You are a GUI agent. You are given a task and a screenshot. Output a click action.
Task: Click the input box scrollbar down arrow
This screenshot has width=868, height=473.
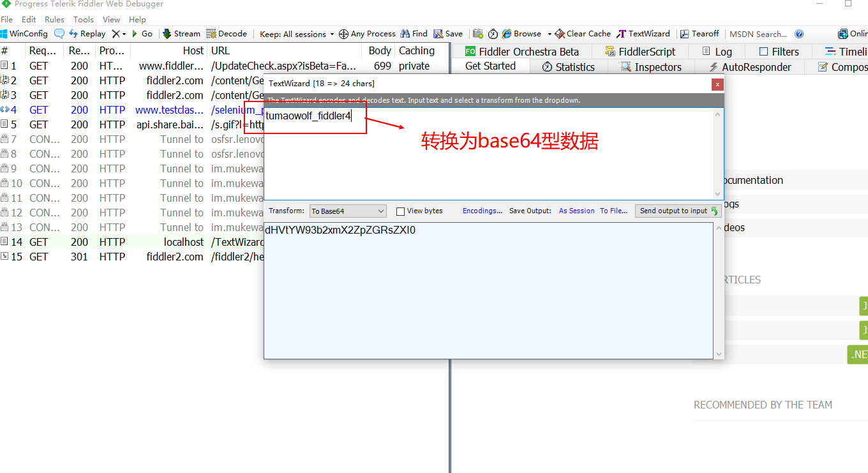[719, 193]
